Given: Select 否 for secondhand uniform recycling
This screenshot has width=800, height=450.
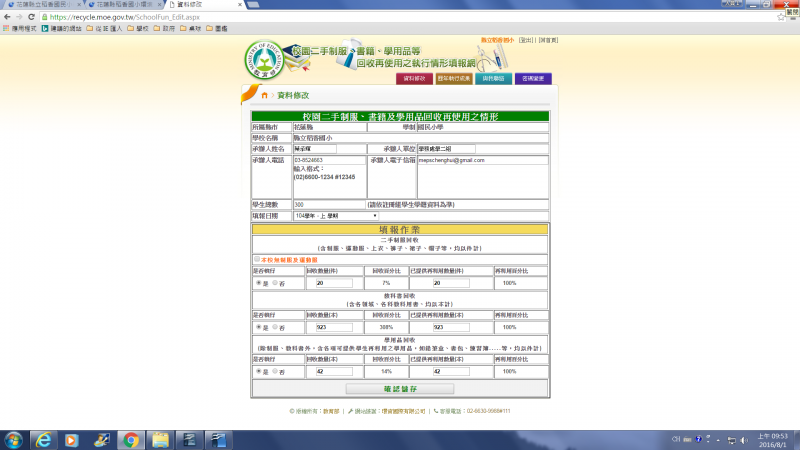Looking at the screenshot, I should point(275,283).
